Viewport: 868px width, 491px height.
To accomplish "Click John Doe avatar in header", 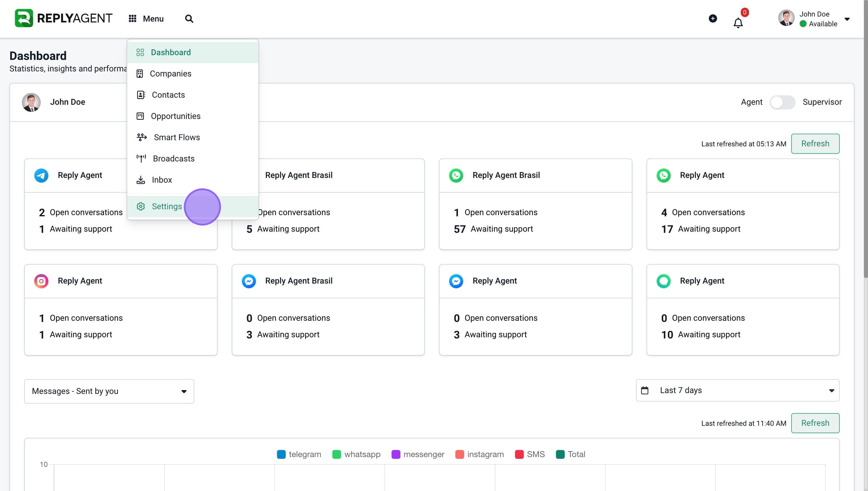I will click(786, 18).
